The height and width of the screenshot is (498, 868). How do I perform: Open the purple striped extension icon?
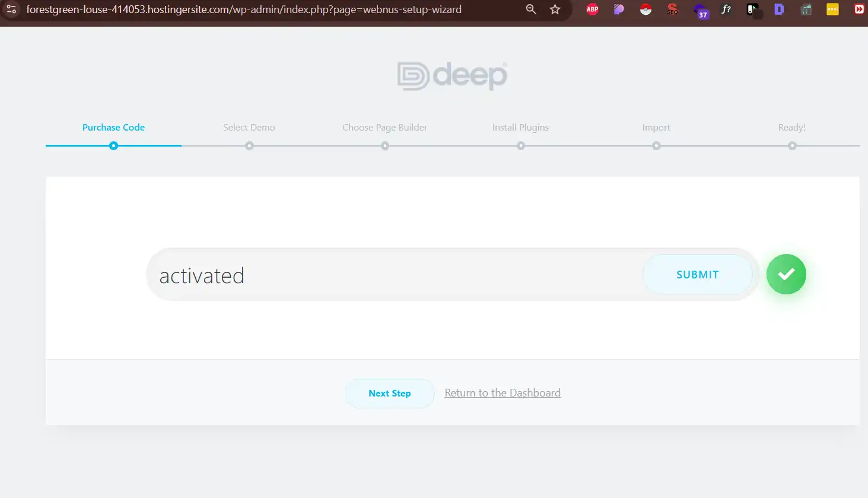click(x=619, y=9)
